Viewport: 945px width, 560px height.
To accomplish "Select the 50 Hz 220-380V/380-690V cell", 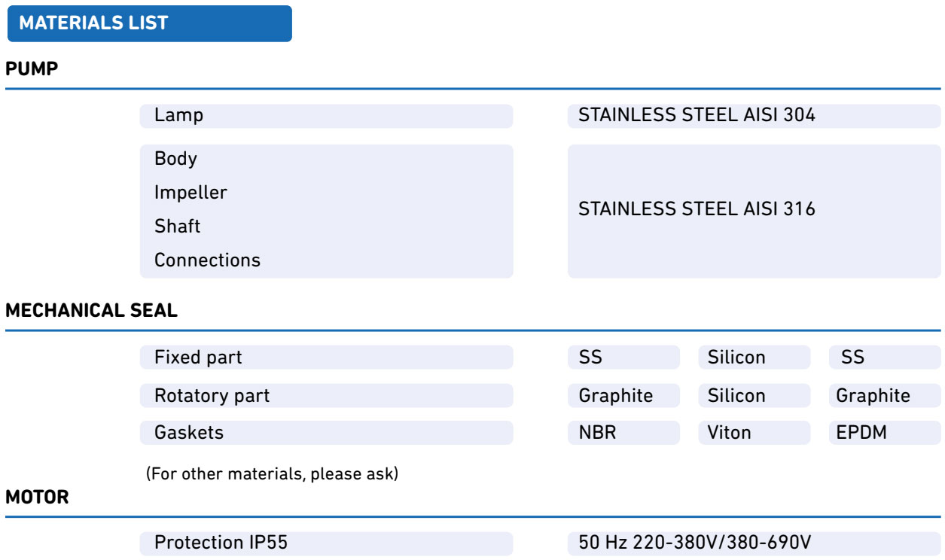I will coord(754,543).
